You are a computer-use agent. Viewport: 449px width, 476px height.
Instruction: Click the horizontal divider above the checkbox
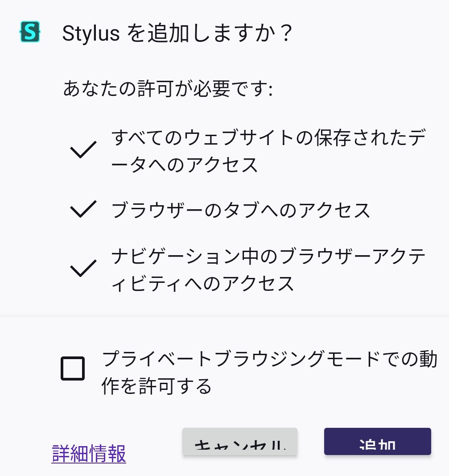pos(224,317)
